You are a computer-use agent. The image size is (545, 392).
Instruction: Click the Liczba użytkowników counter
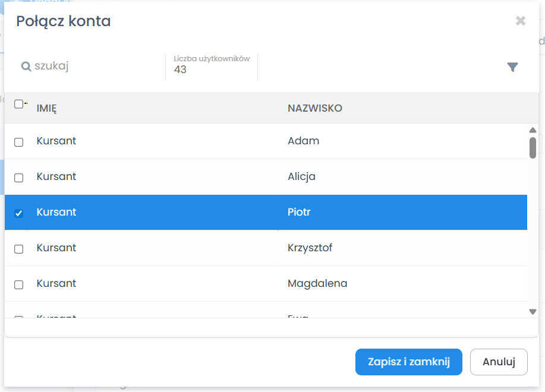pyautogui.click(x=212, y=65)
